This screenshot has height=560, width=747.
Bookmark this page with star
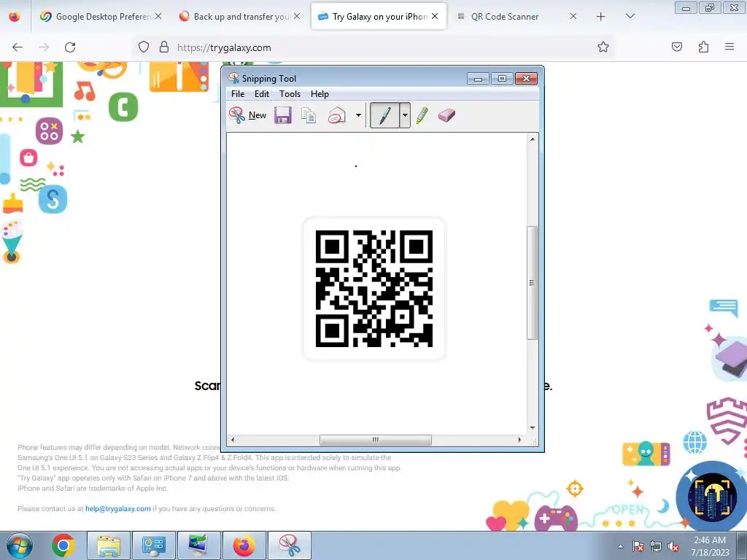point(603,47)
